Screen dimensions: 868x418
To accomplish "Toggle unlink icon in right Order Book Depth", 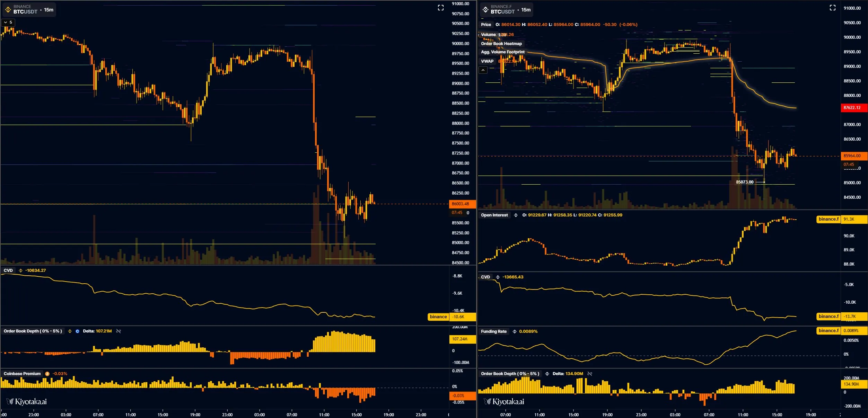I will point(590,374).
